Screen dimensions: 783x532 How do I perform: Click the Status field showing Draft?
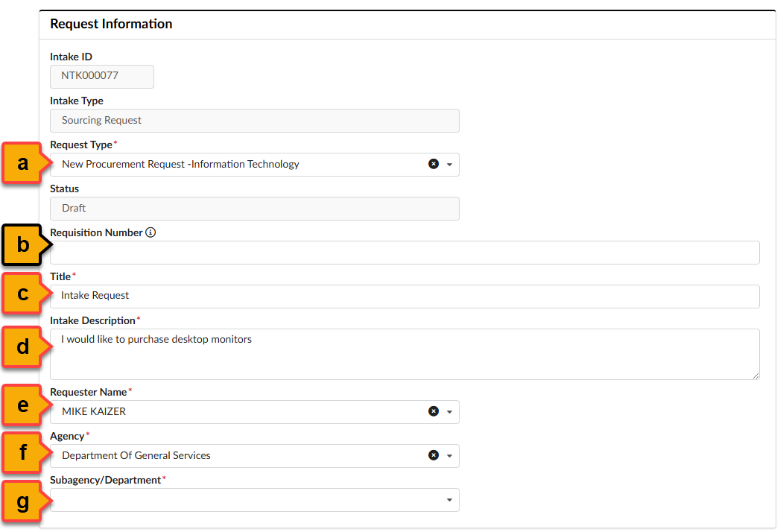253,208
